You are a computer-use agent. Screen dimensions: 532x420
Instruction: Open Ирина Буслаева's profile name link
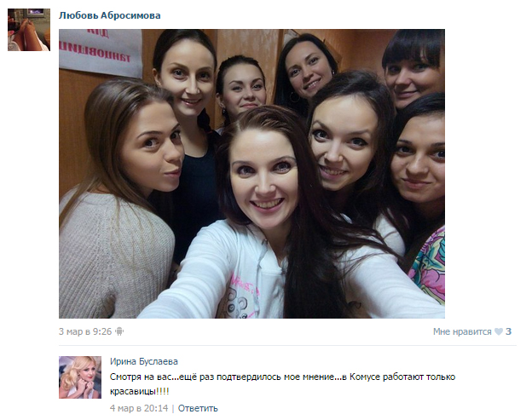click(x=143, y=361)
